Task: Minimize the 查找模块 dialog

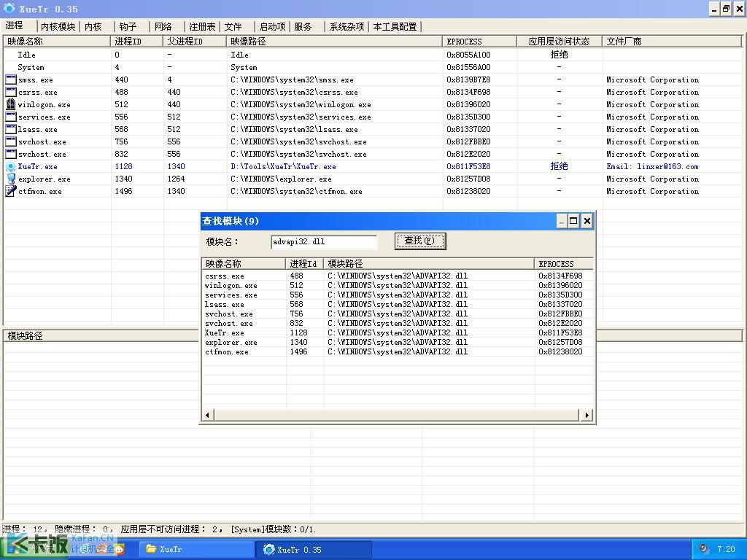Action: click(562, 221)
